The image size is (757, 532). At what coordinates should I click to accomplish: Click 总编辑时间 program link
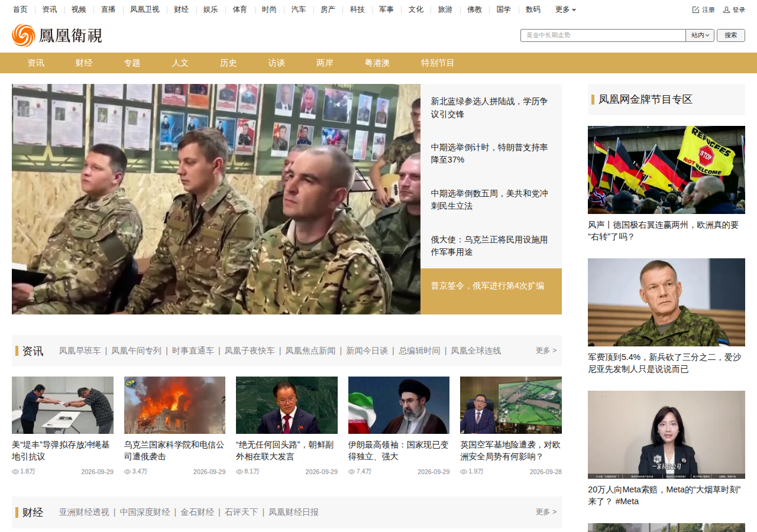point(419,351)
